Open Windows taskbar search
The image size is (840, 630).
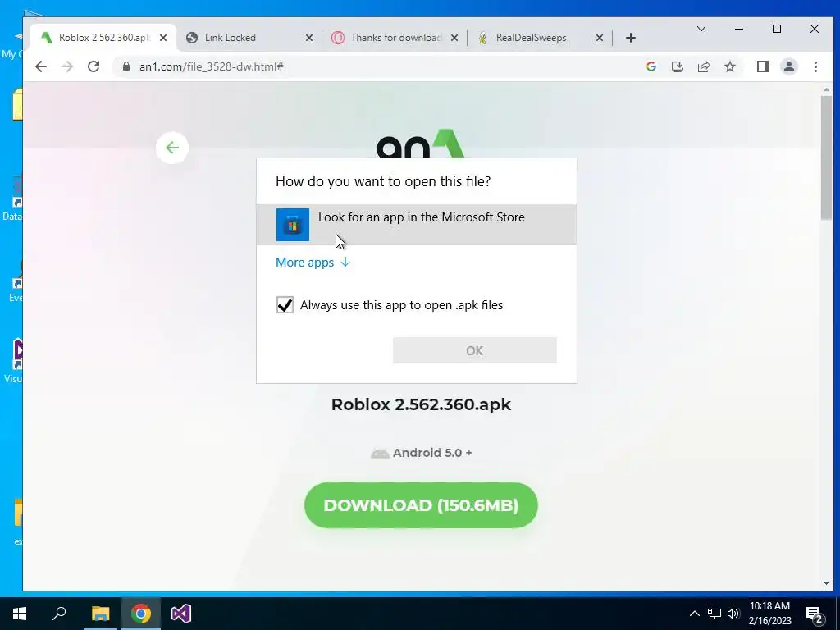click(x=59, y=614)
